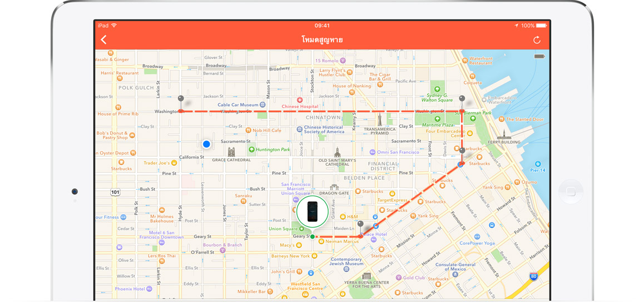The height and width of the screenshot is (302, 644).
Task: Tap the Consulate-General of Mexico label
Action: [457, 266]
